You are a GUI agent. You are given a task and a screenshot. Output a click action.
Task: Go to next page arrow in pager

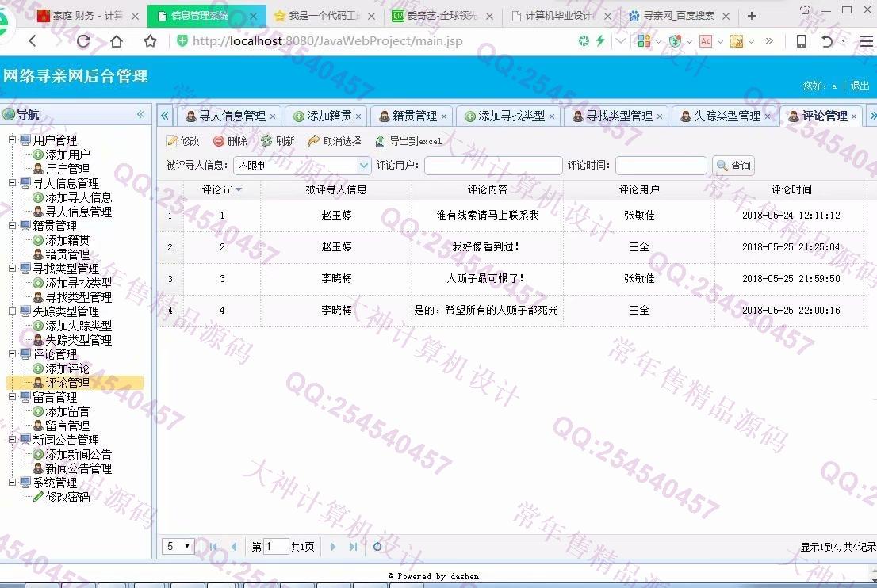click(333, 546)
